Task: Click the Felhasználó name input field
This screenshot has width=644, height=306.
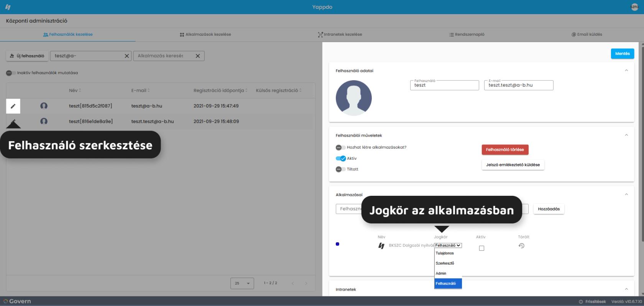Action: [x=444, y=85]
